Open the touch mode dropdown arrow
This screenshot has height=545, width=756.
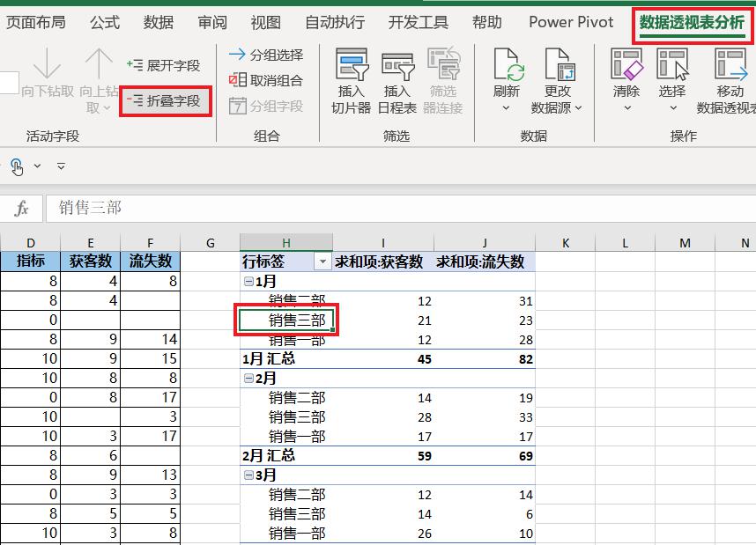click(x=37, y=166)
